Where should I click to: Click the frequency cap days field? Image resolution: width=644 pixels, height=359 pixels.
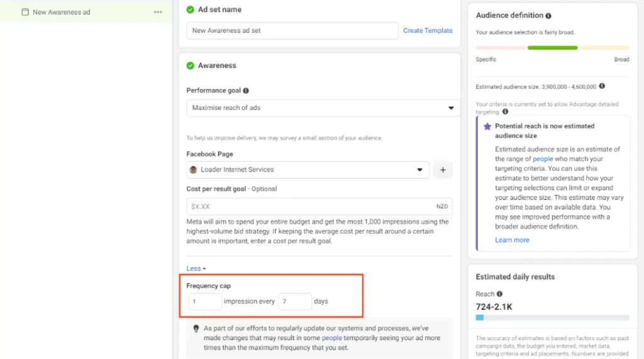pos(294,302)
